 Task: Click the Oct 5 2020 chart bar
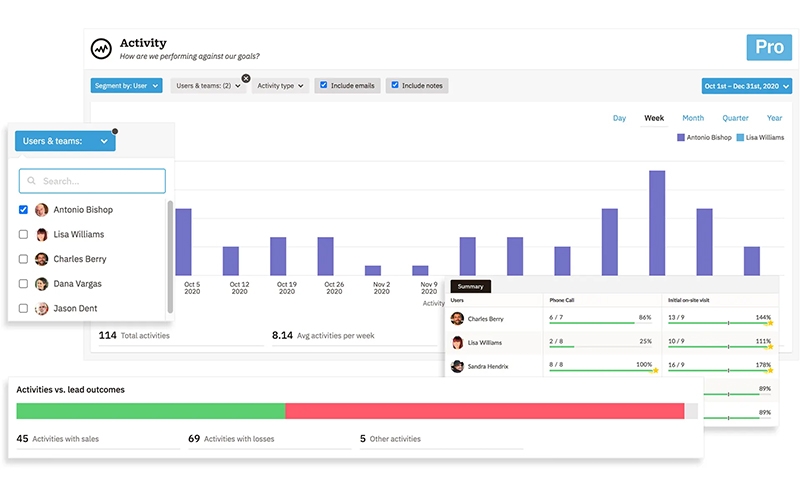point(183,242)
